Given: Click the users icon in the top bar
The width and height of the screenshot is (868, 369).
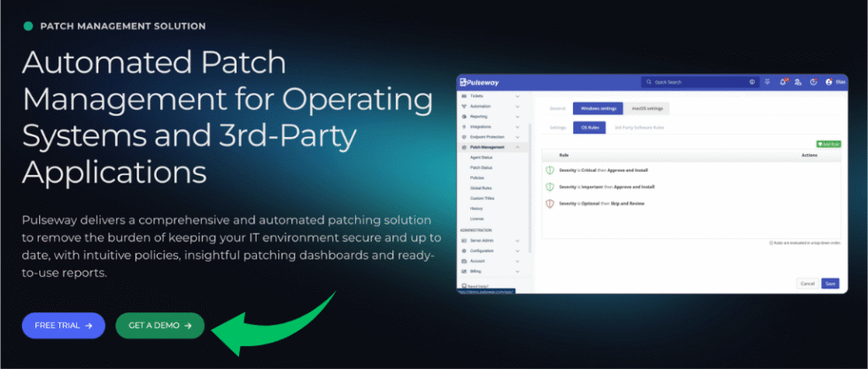Looking at the screenshot, I should pos(798,82).
